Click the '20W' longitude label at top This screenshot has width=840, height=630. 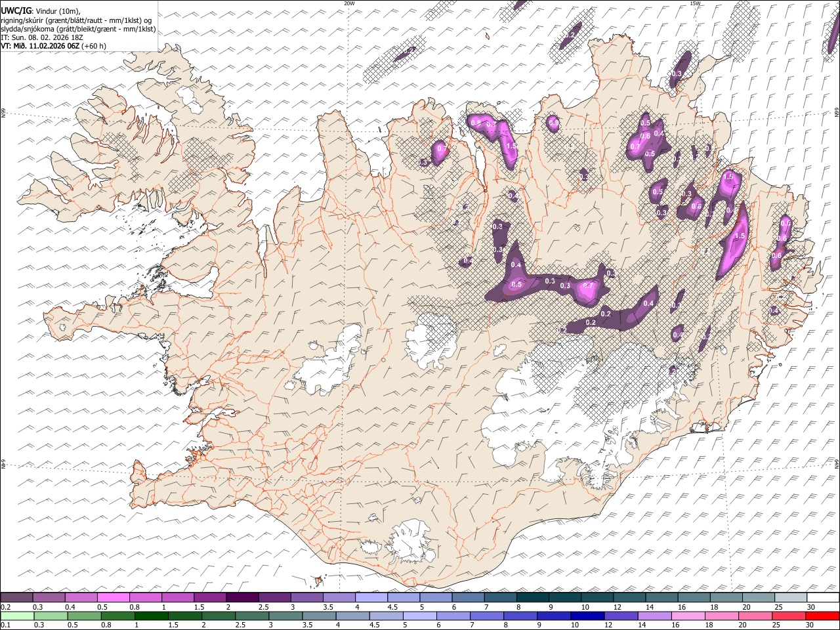(349, 3)
